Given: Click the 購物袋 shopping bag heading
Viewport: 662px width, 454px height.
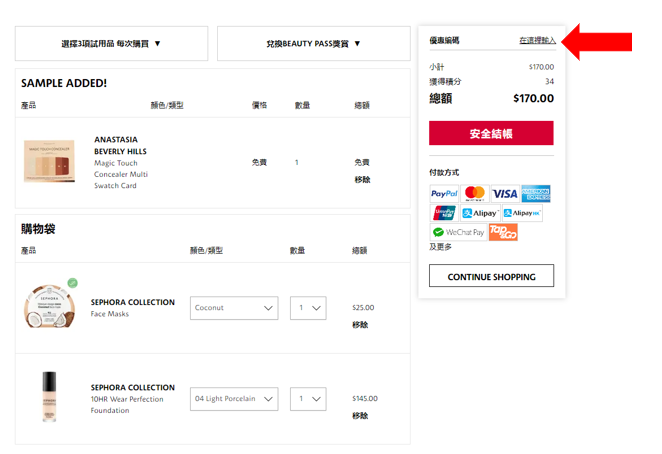Looking at the screenshot, I should pyautogui.click(x=38, y=229).
